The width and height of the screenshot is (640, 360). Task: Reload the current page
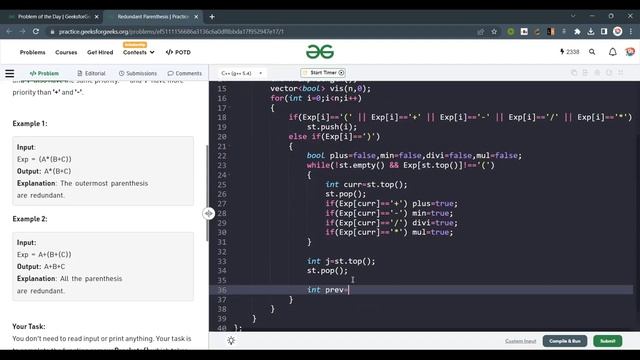[36, 31]
